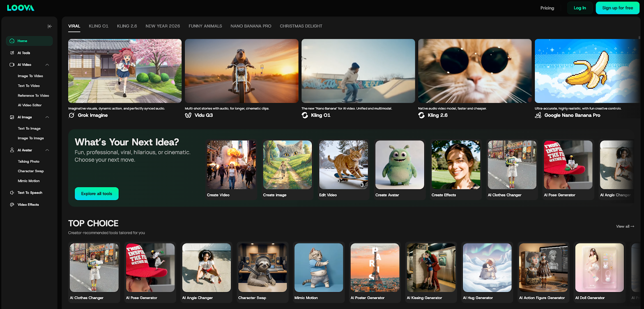Image resolution: width=644 pixels, height=309 pixels.
Task: Click Sign up for free button
Action: (x=617, y=8)
